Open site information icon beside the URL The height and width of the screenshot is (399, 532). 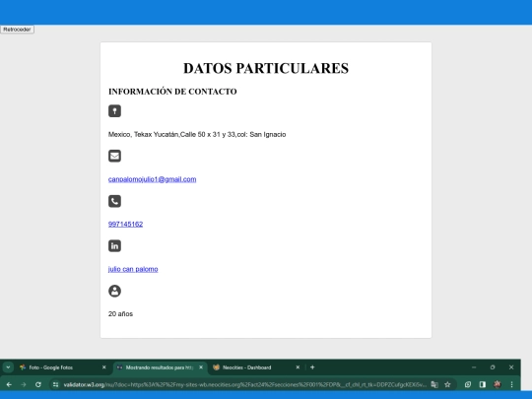point(56,384)
